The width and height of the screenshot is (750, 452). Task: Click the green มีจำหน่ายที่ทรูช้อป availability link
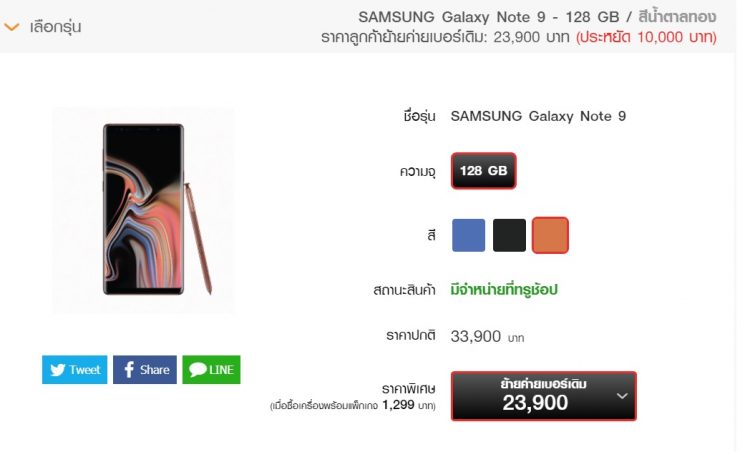point(504,290)
